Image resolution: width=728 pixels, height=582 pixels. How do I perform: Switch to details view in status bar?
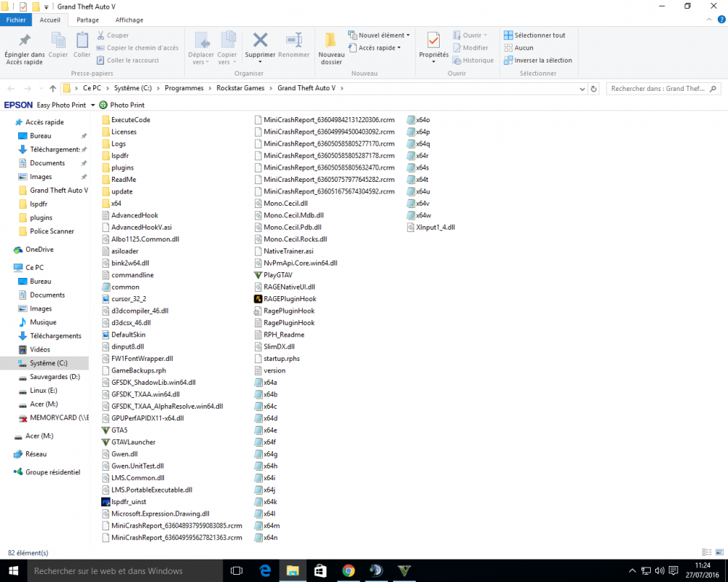click(x=707, y=552)
